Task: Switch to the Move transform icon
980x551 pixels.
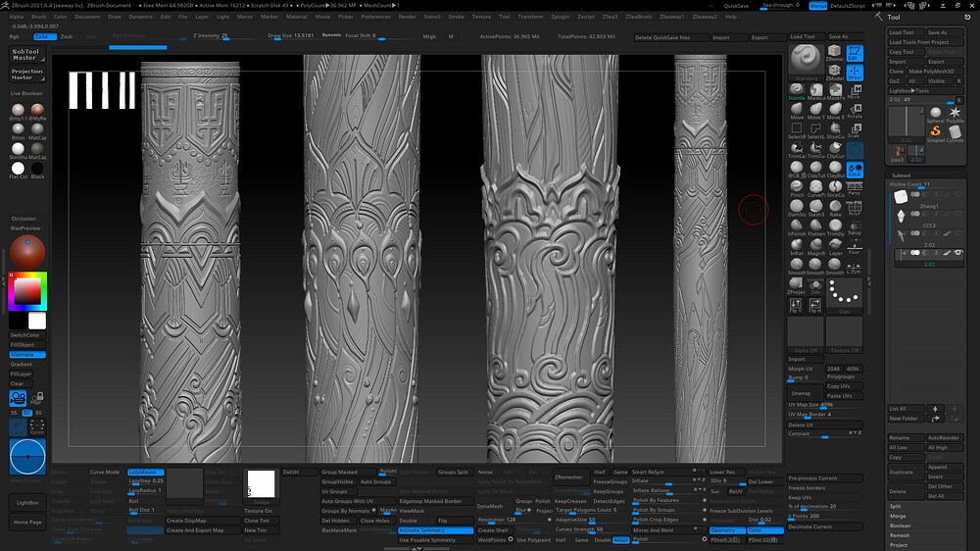Action: tap(855, 92)
